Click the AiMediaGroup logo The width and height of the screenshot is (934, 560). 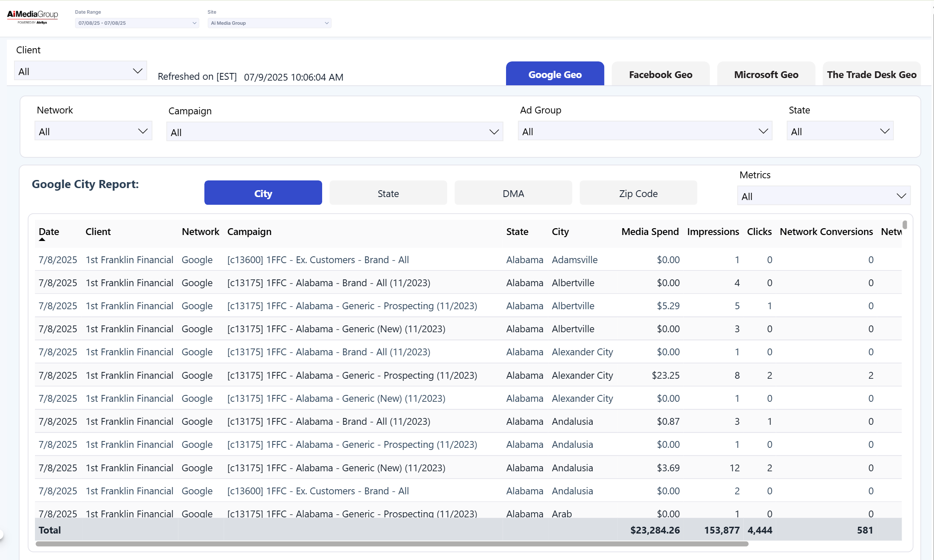32,16
